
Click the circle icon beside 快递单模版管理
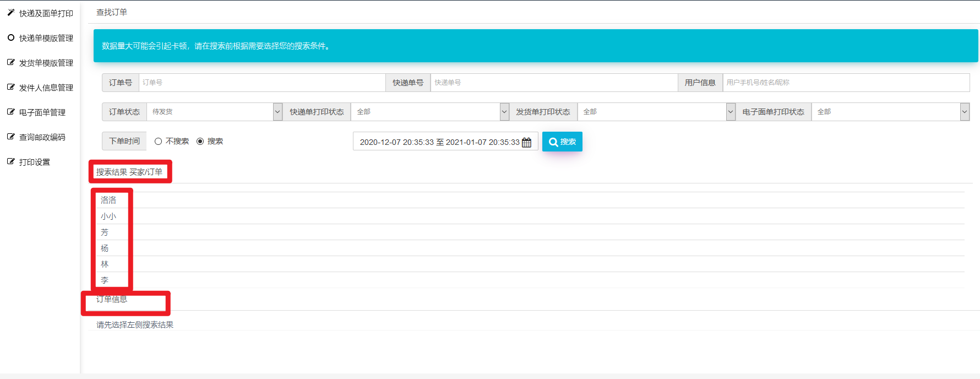(10, 37)
